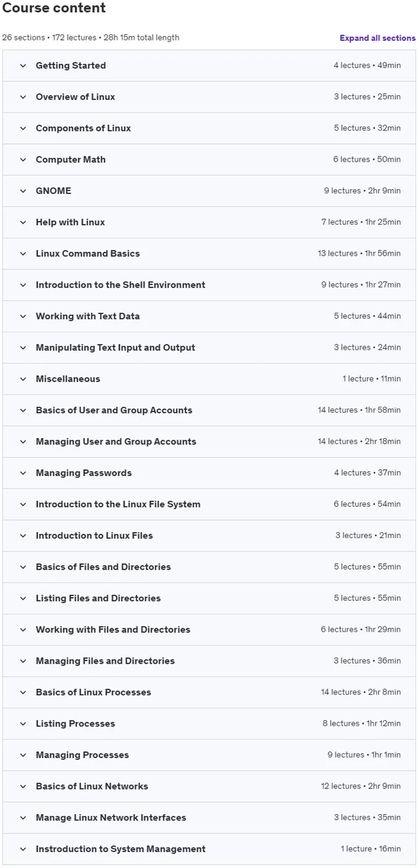Toggle chevron beside Listing Processes
Viewport: 419px width, 868px height.
pyautogui.click(x=23, y=724)
